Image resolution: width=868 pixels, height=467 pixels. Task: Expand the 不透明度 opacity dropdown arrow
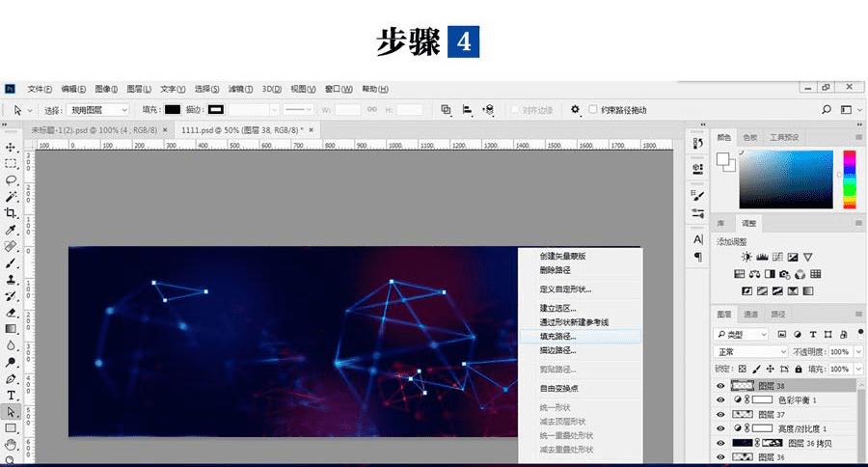(x=858, y=352)
